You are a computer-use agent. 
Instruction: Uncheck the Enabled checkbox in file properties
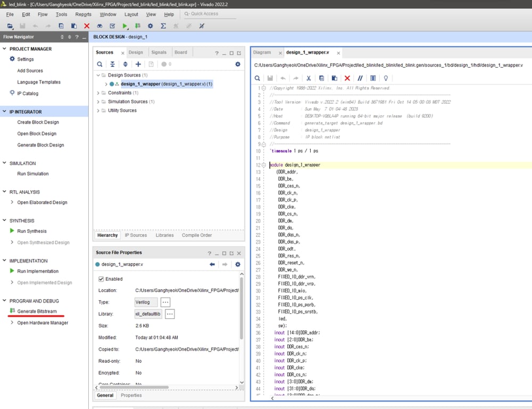pyautogui.click(x=101, y=279)
